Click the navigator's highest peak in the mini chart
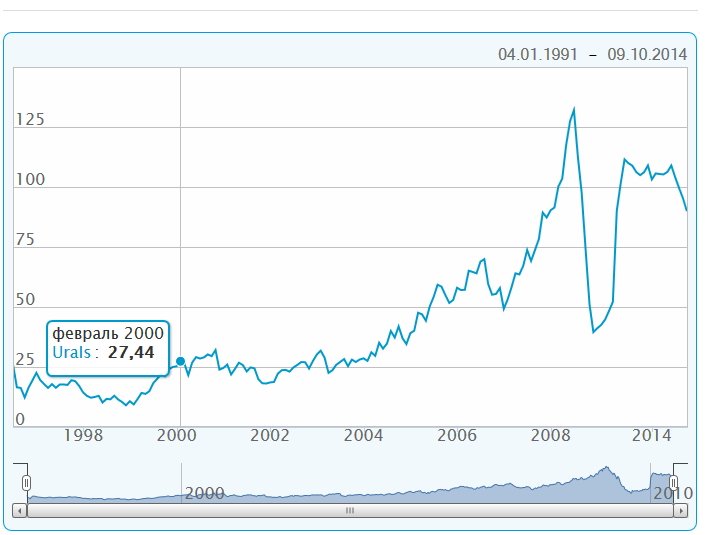 coord(604,467)
